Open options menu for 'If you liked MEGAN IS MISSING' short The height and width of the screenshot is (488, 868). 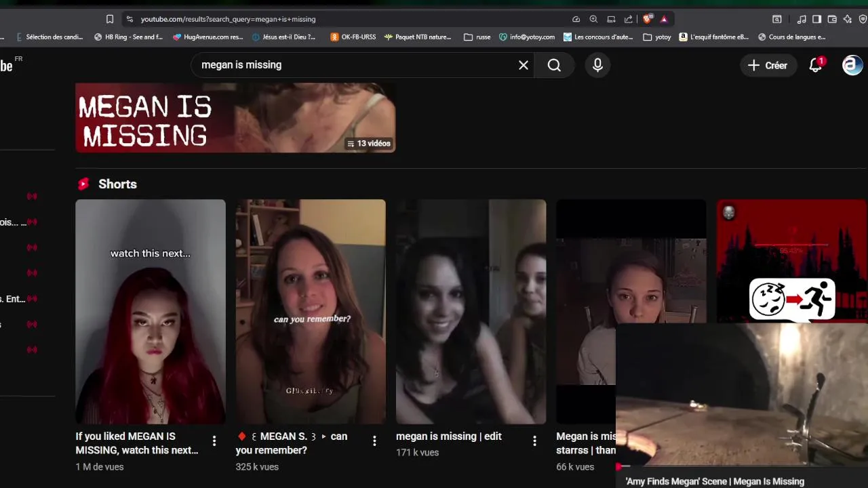pyautogui.click(x=214, y=441)
